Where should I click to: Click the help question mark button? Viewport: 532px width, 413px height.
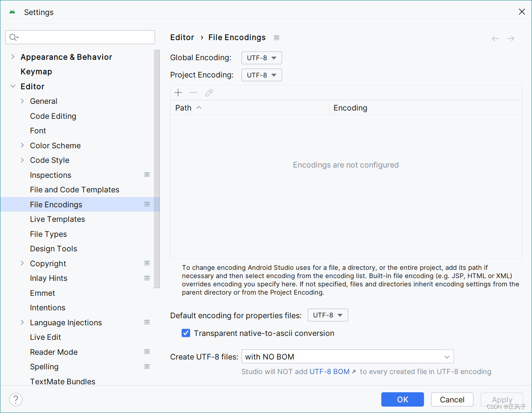tap(16, 399)
